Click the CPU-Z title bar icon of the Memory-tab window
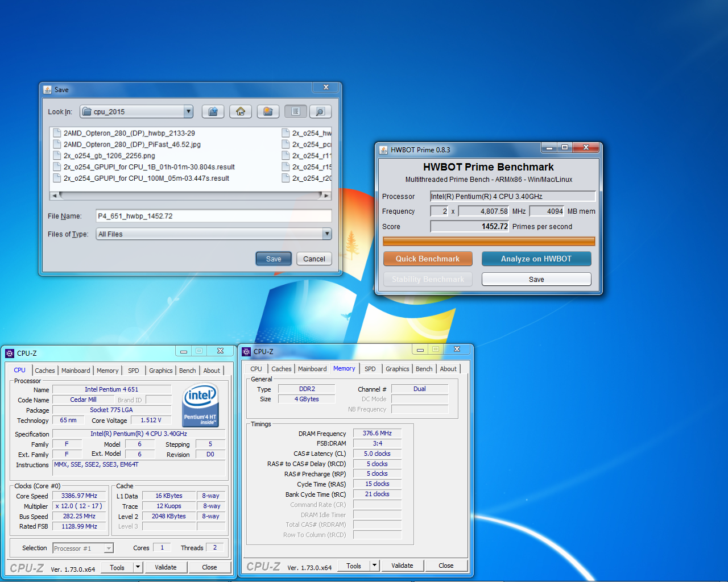 click(x=246, y=351)
